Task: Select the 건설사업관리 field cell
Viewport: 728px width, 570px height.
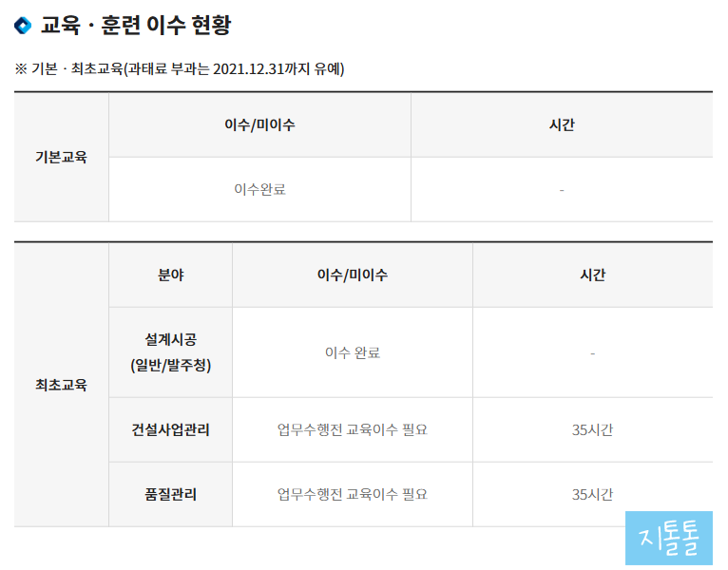Action: [x=170, y=429]
